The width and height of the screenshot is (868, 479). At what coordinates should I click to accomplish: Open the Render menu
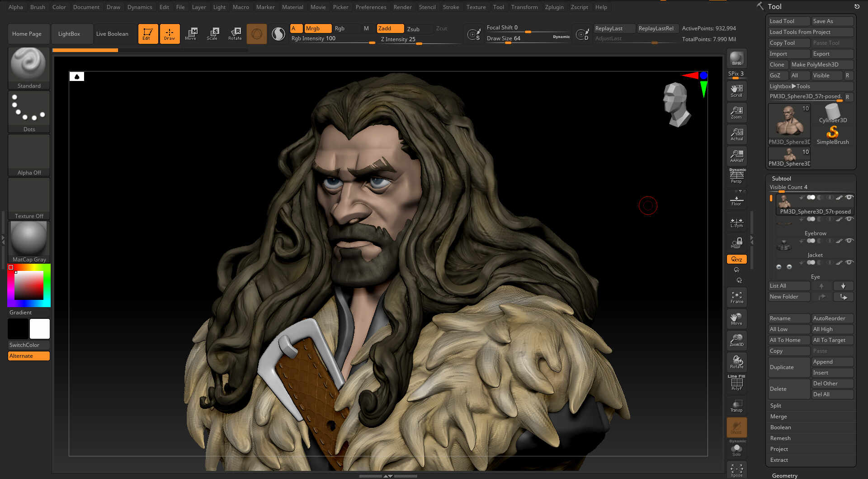pos(402,7)
